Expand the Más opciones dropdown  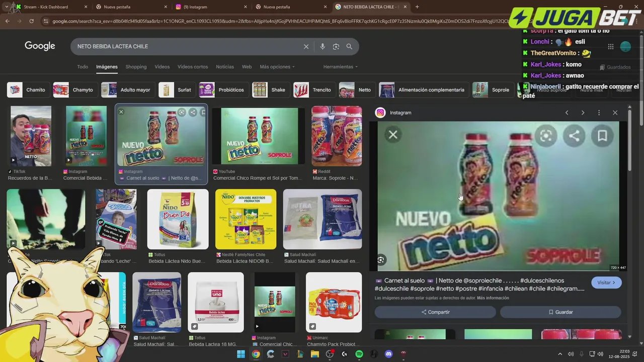(x=277, y=67)
